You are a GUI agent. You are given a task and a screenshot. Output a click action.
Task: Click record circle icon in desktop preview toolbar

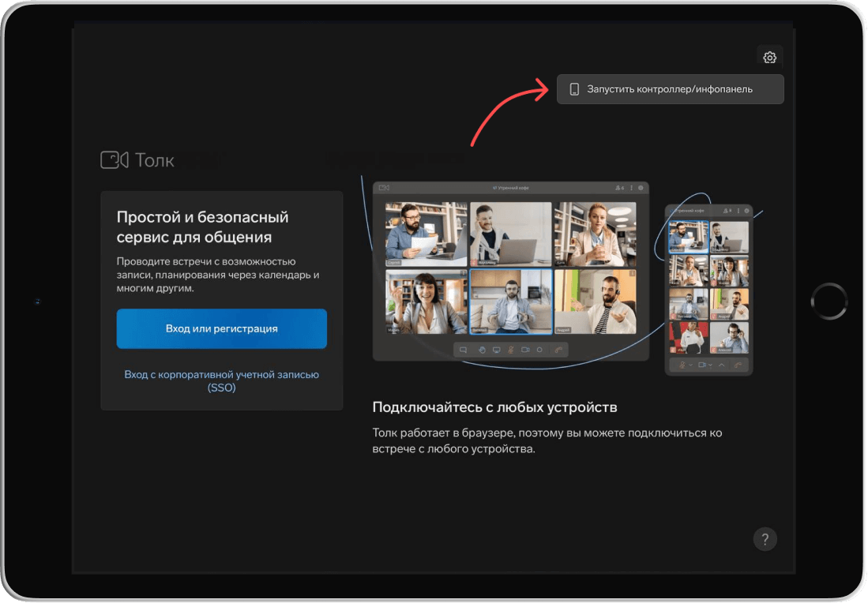(540, 350)
